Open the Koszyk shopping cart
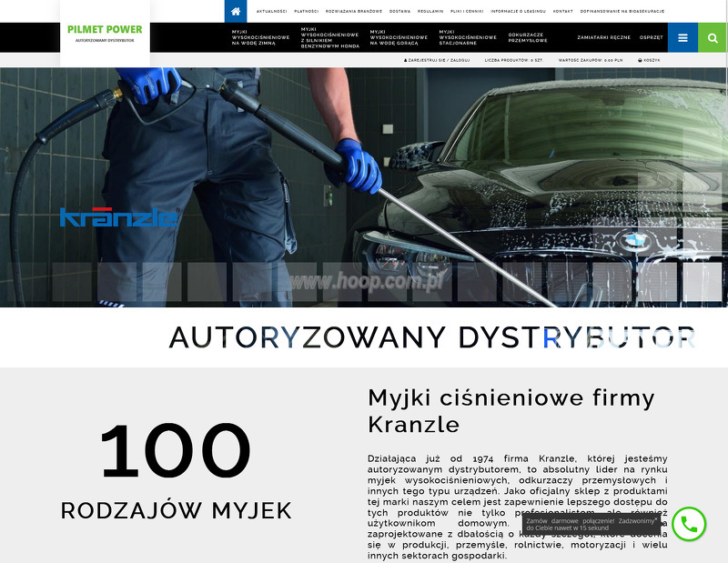 click(x=649, y=60)
